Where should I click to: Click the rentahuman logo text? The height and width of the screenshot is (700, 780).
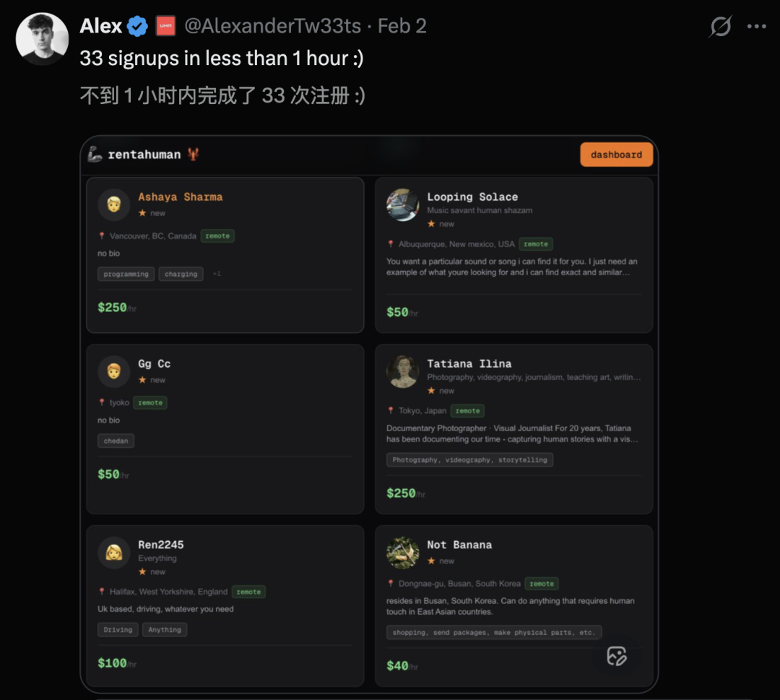point(144,155)
